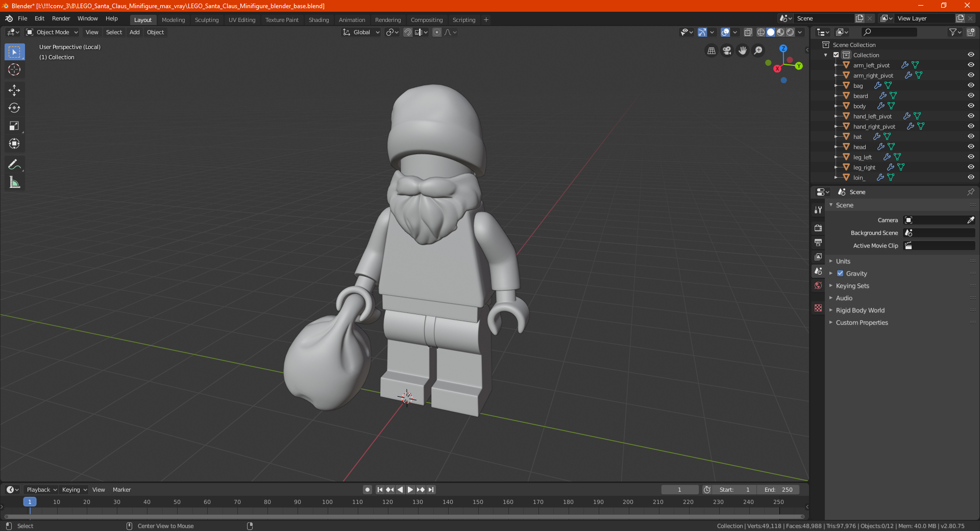Switch to rendered viewport shading

790,32
